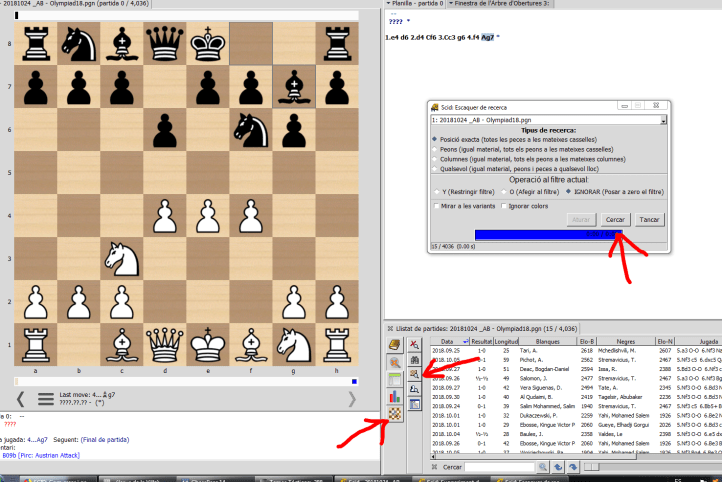Enable 'Mirar a les variants' checkbox
Screen dimensions: 722x482
click(x=436, y=206)
